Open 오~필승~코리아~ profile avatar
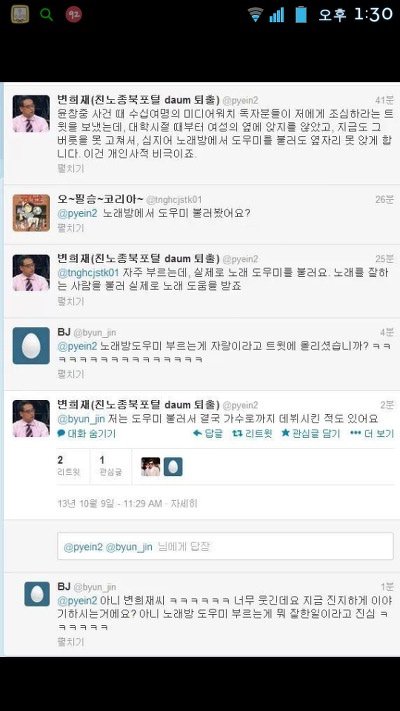 click(31, 213)
